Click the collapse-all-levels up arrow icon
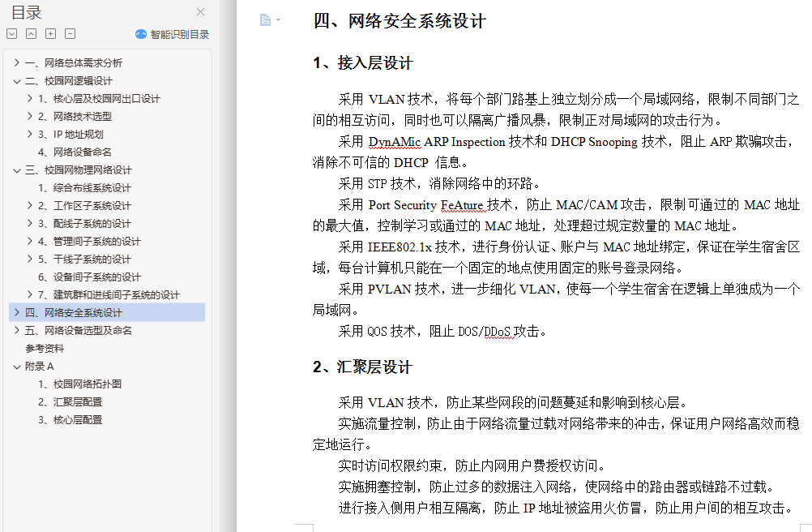This screenshot has width=812, height=532. 31,34
